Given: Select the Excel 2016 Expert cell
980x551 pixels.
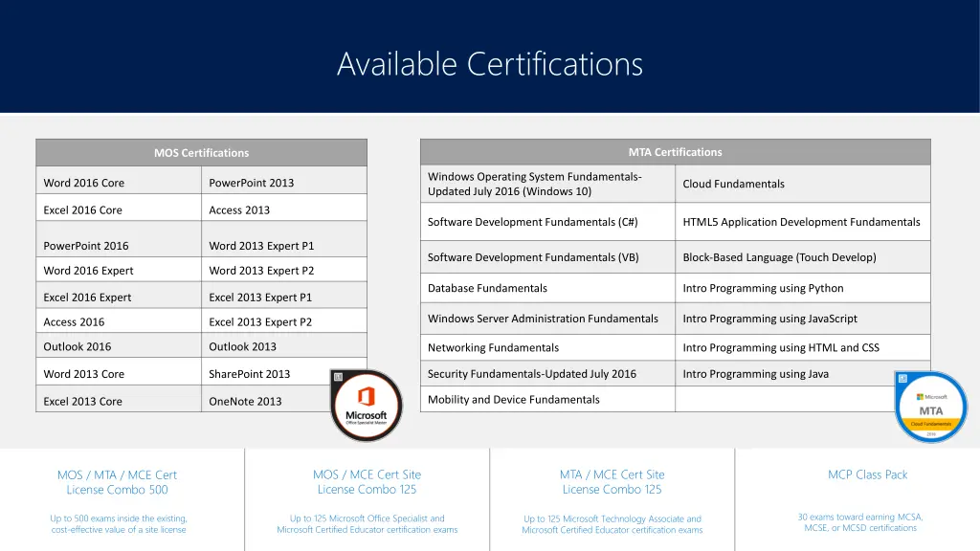Looking at the screenshot, I should click(119, 297).
